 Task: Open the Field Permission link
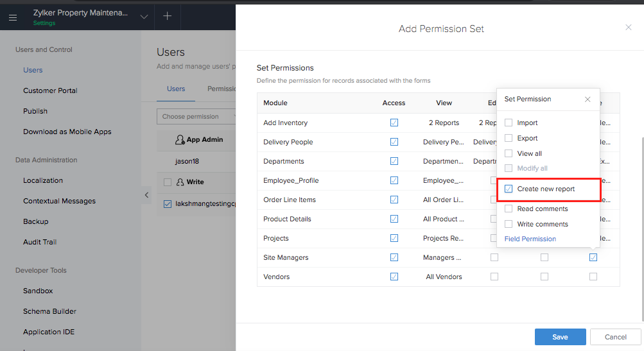pos(530,239)
